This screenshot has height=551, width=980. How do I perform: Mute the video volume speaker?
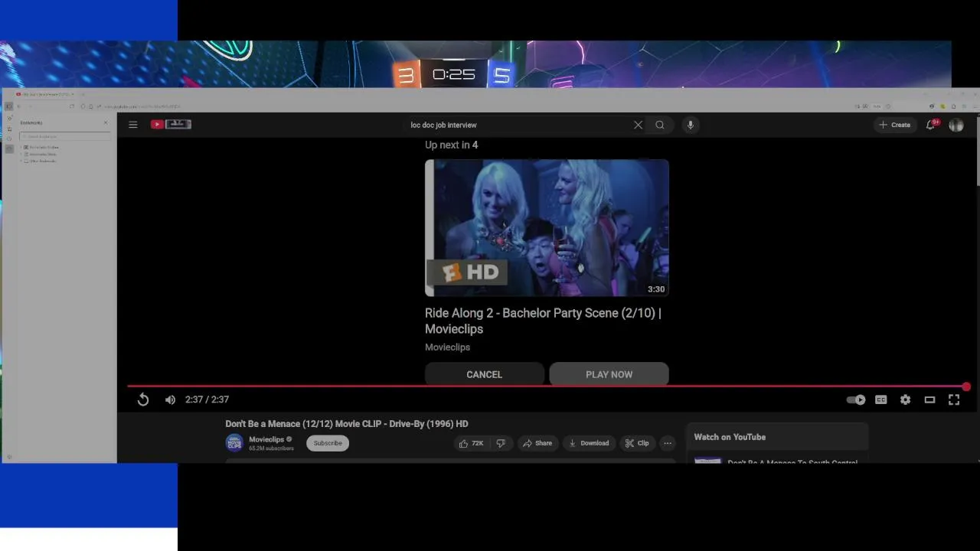click(x=170, y=399)
